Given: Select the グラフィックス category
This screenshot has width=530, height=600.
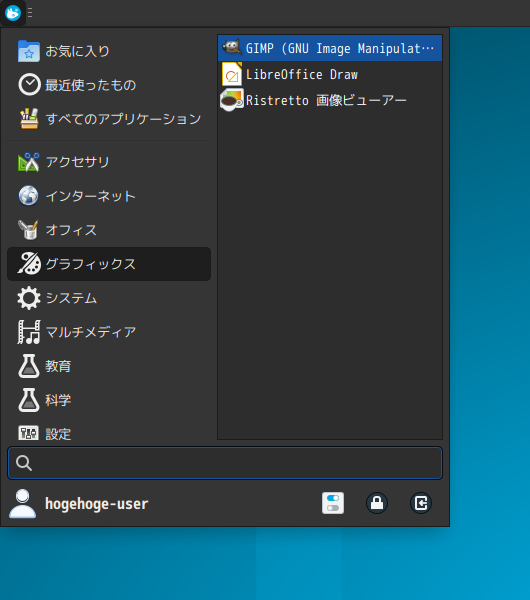Looking at the screenshot, I should pos(109,264).
